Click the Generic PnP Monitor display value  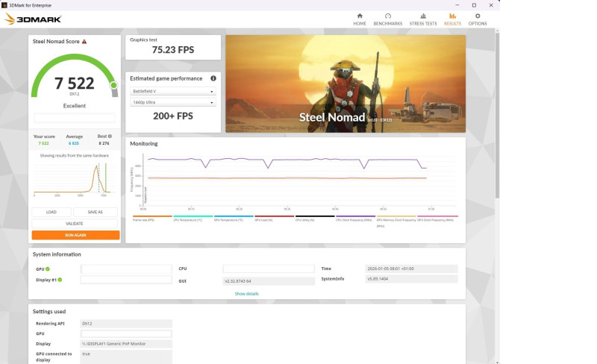point(126,344)
